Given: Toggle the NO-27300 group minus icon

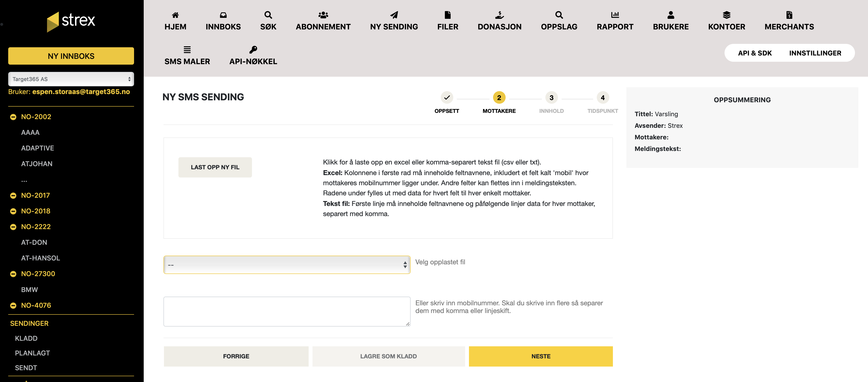Looking at the screenshot, I should pos(13,274).
